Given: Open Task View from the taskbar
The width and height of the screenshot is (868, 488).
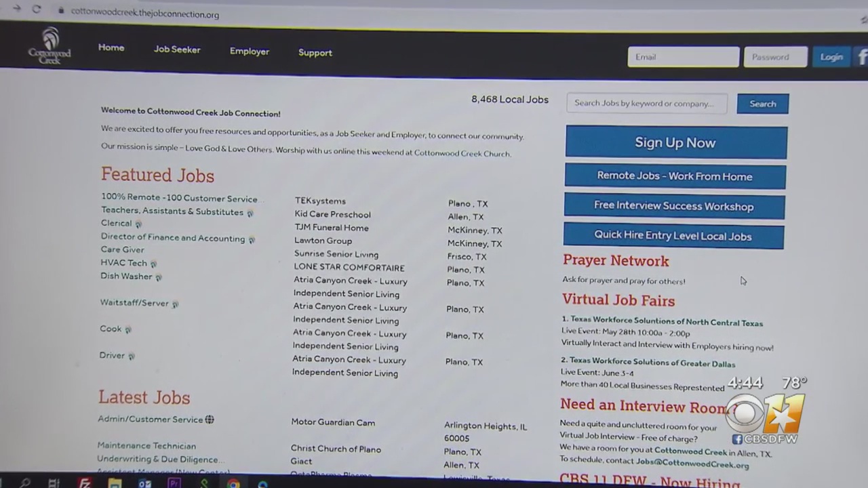Looking at the screenshot, I should tap(54, 483).
